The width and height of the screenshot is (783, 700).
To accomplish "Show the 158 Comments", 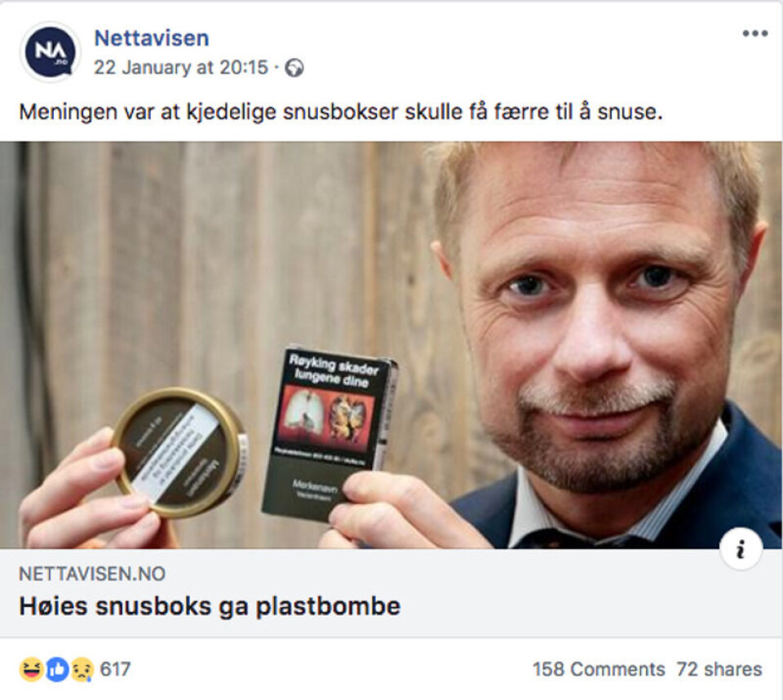I will point(599,669).
